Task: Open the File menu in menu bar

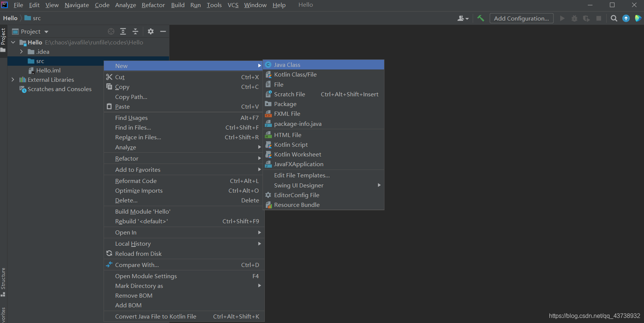Action: coord(18,5)
